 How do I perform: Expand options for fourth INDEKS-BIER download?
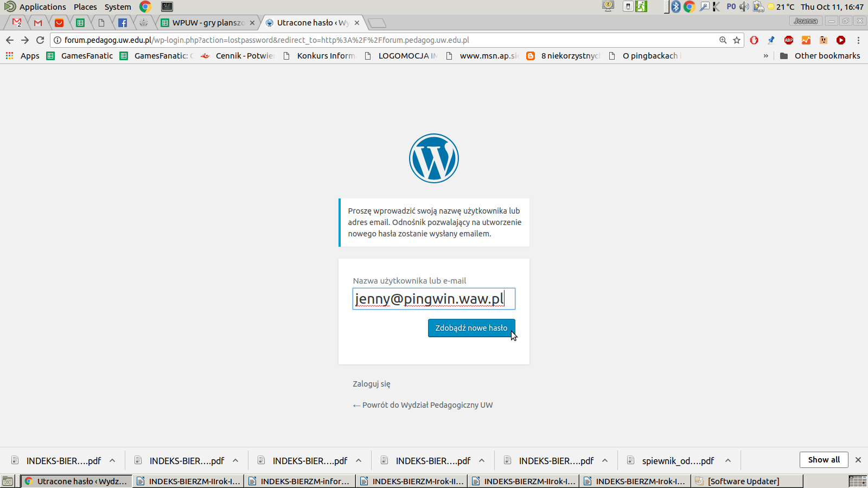coord(482,460)
